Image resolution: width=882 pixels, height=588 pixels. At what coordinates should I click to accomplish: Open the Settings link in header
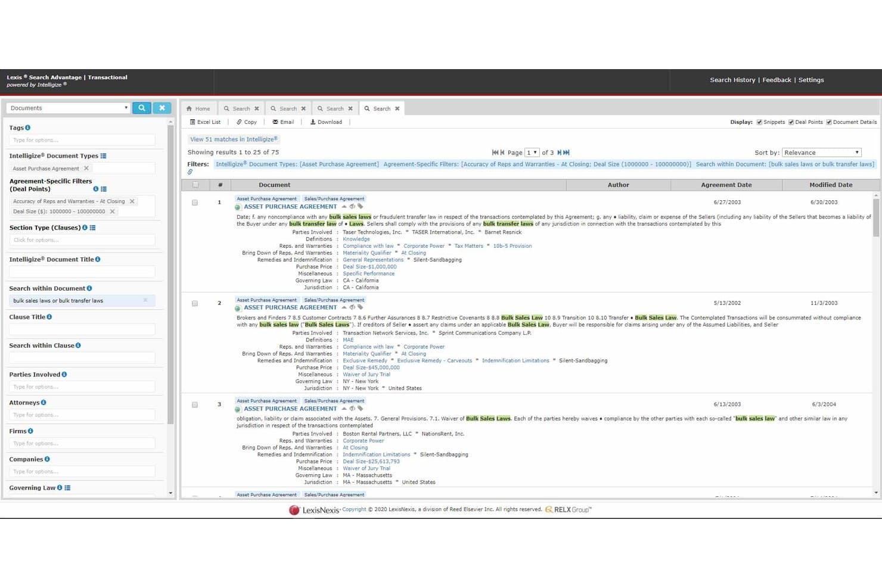click(811, 80)
